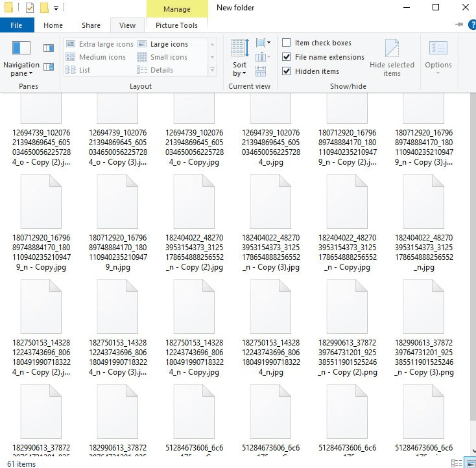Image resolution: width=476 pixels, height=468 pixels.
Task: Choose Small icons layout
Action: coord(162,57)
